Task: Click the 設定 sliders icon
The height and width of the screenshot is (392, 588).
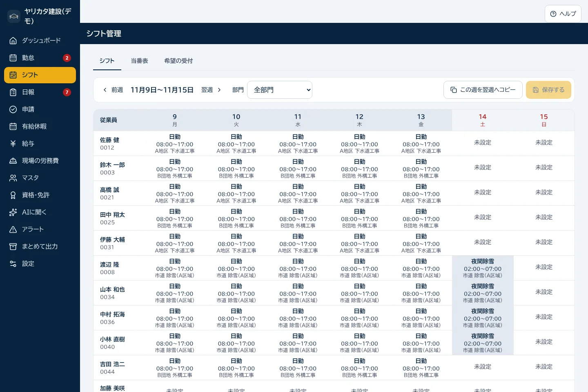Action: (13, 263)
